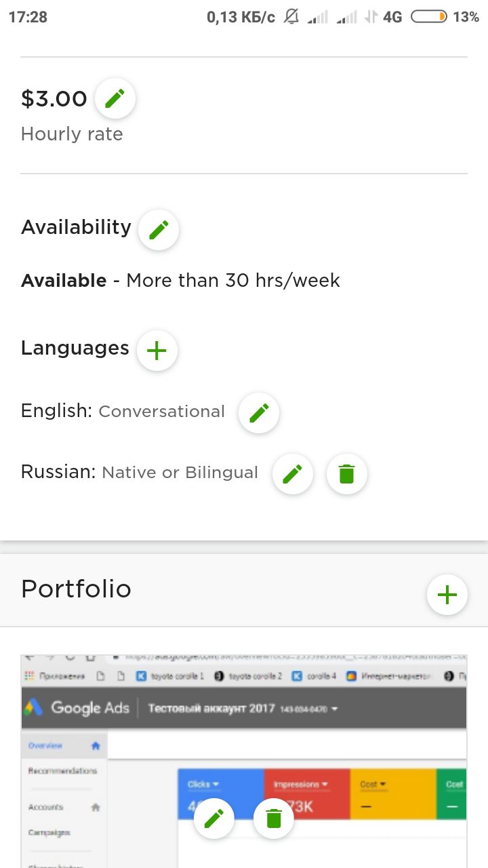
Task: Add a new Portfolio item
Action: pyautogui.click(x=447, y=595)
